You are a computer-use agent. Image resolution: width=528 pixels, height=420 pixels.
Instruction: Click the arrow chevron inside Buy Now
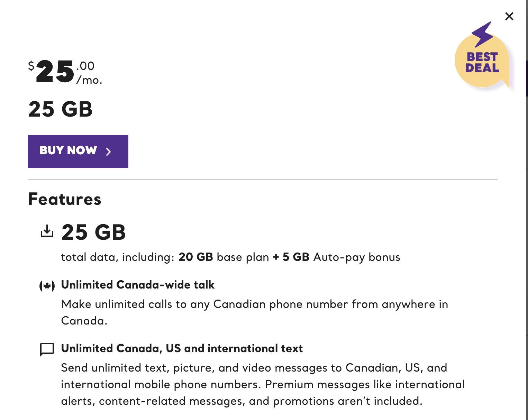[x=108, y=152]
